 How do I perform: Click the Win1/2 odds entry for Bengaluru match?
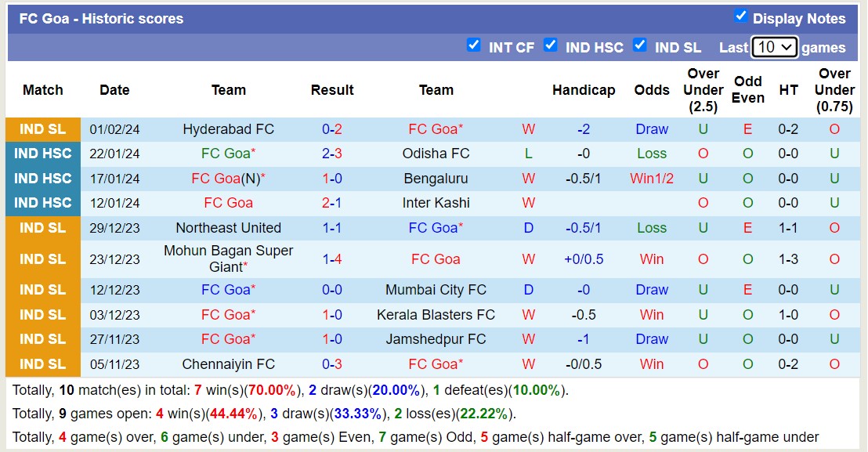652,179
